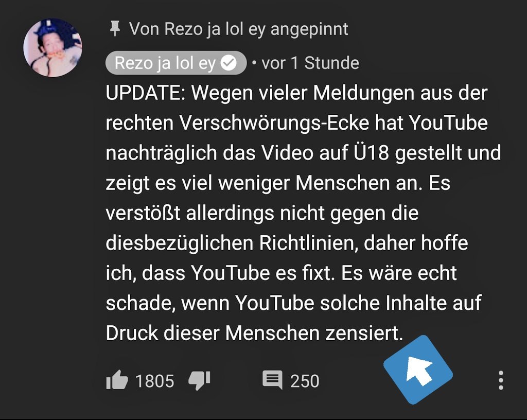527x420 pixels.
Task: Click the verified checkmark badge
Action: tap(229, 63)
